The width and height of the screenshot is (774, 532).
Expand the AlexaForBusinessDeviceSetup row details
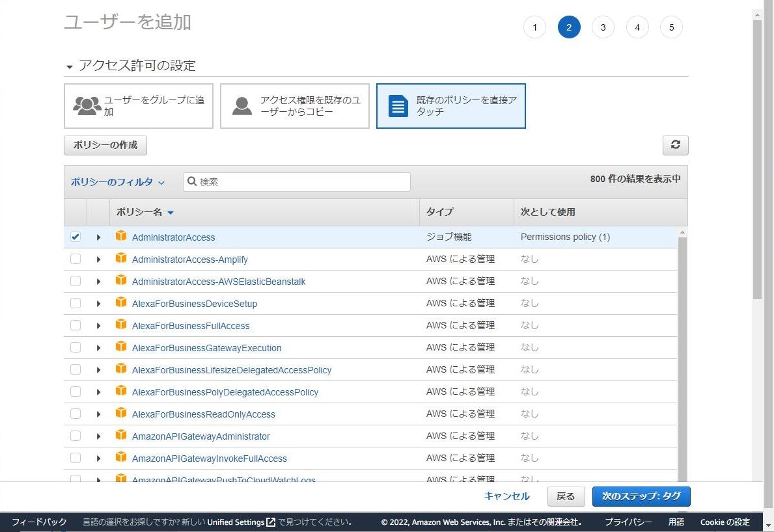tap(98, 304)
